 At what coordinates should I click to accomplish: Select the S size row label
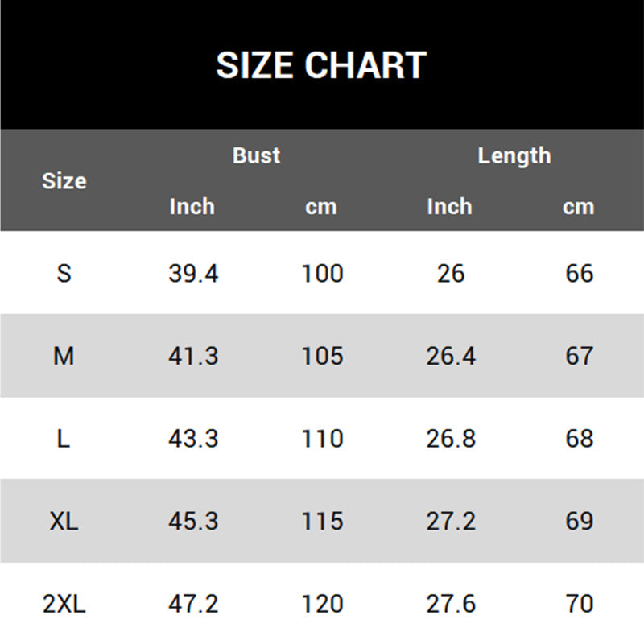tap(64, 274)
